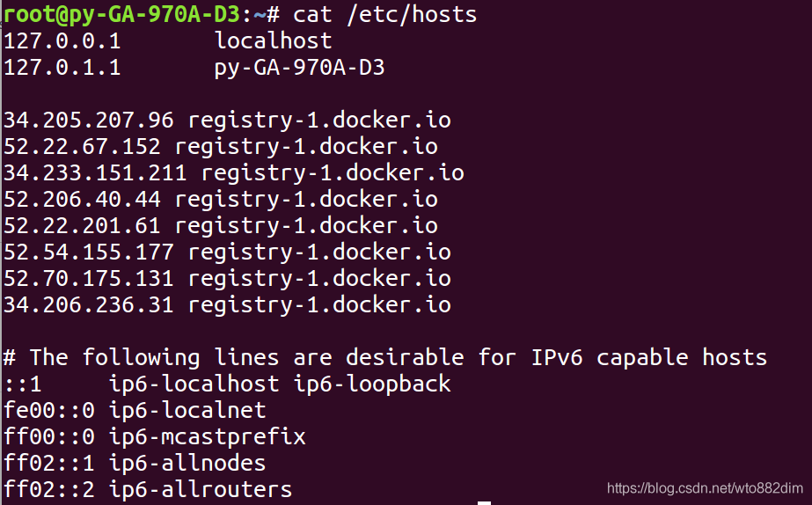This screenshot has height=505, width=812.
Task: Click the ip6-localhost entry
Action: pos(194,384)
